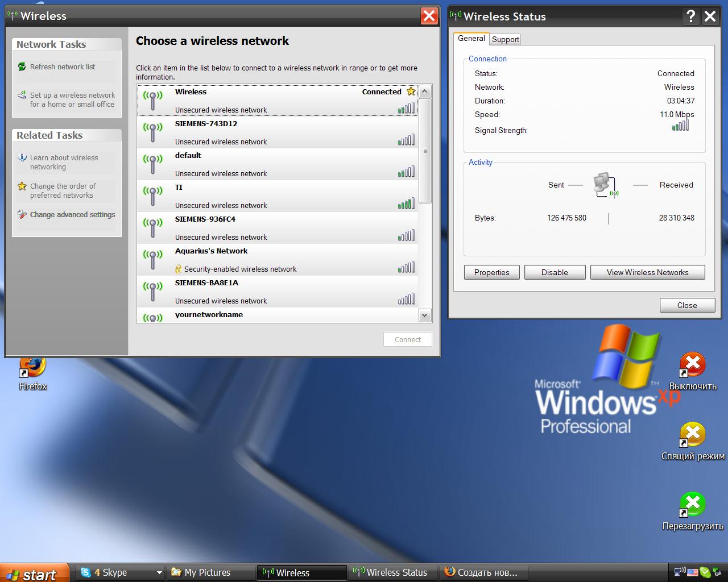Screen dimensions: 728x582
Task: Click the Close button in Wireless Status
Action: pos(687,305)
